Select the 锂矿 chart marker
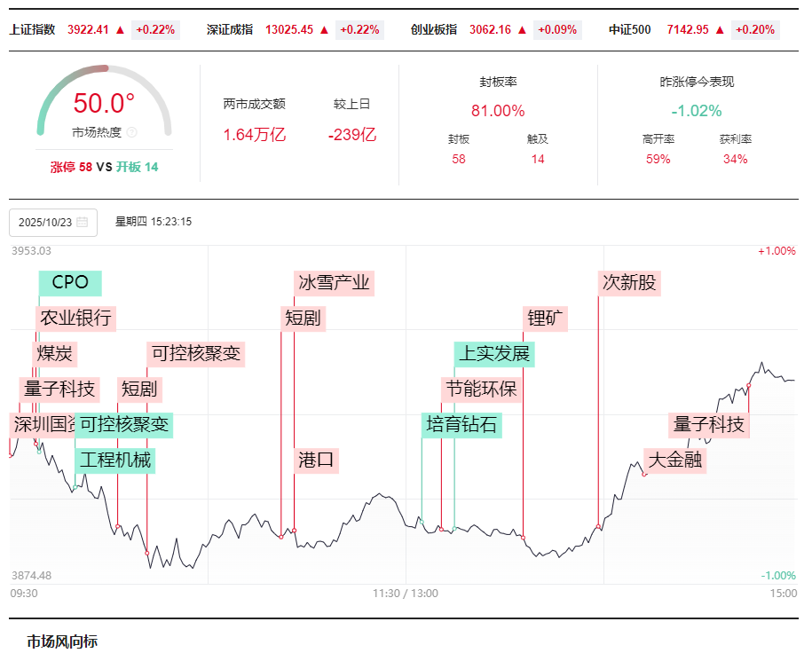Image resolution: width=812 pixels, height=661 pixels. click(545, 319)
